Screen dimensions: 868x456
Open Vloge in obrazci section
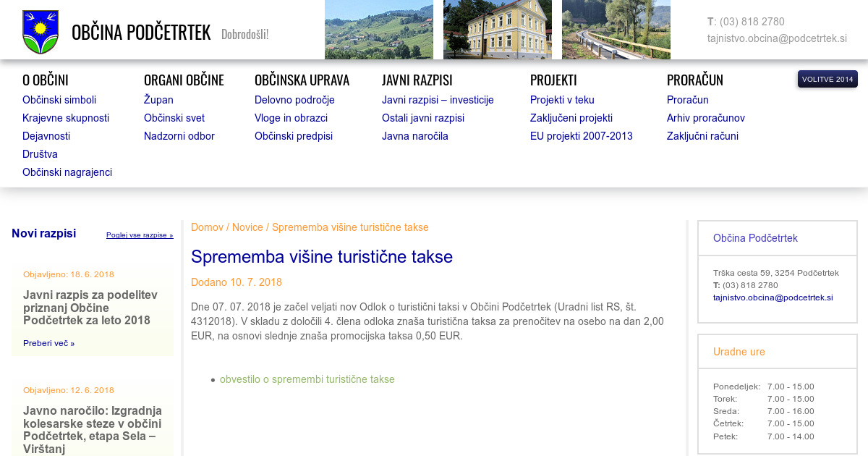tap(291, 118)
